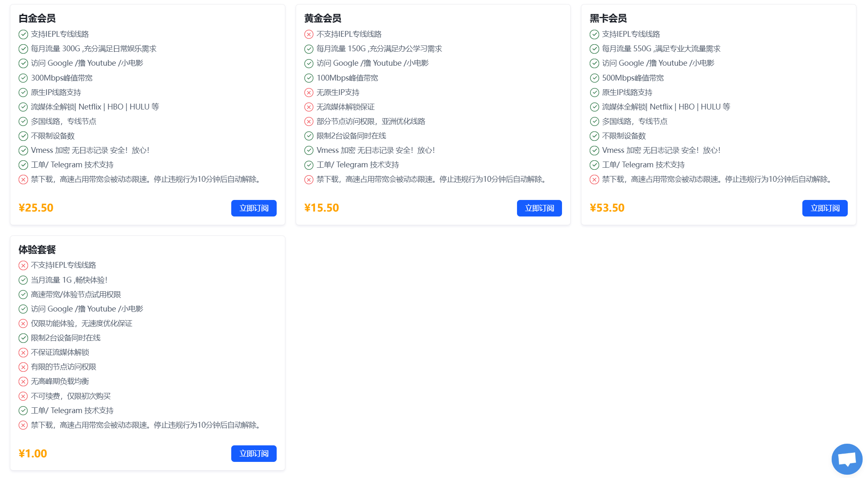Click the check icon beside 当月流量 1G in 体验套餐
This screenshot has width=868, height=478.
tap(23, 280)
